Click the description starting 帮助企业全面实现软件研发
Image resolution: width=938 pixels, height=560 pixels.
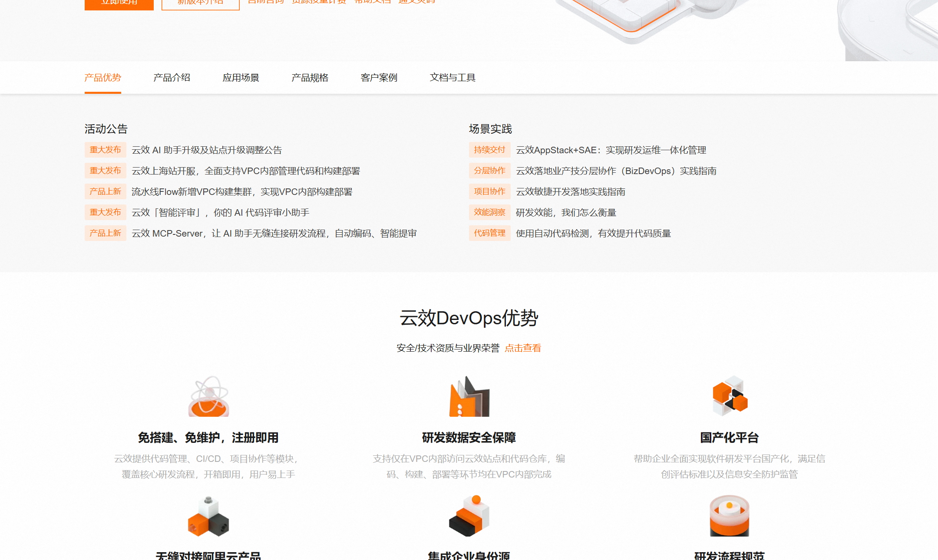click(x=730, y=467)
